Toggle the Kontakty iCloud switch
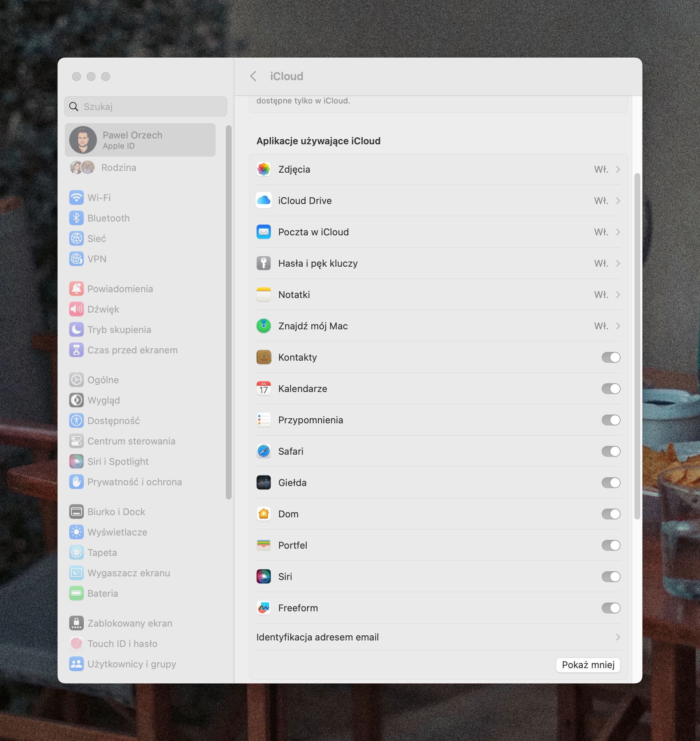This screenshot has width=700, height=741. coord(610,358)
